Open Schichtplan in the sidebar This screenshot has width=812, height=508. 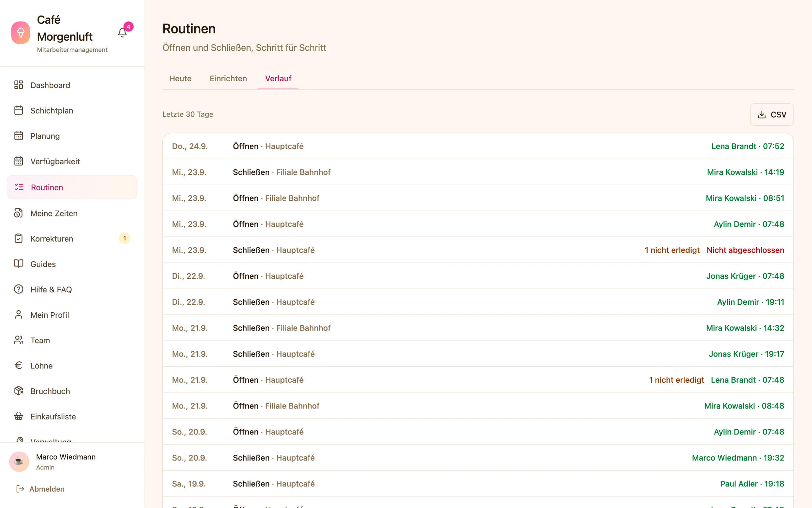(x=72, y=110)
